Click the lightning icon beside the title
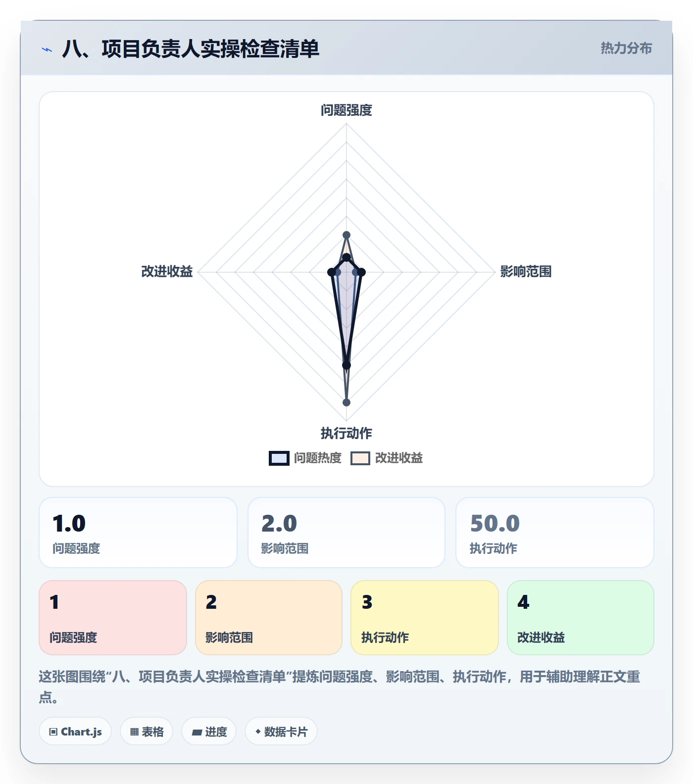693x784 pixels. (x=47, y=49)
